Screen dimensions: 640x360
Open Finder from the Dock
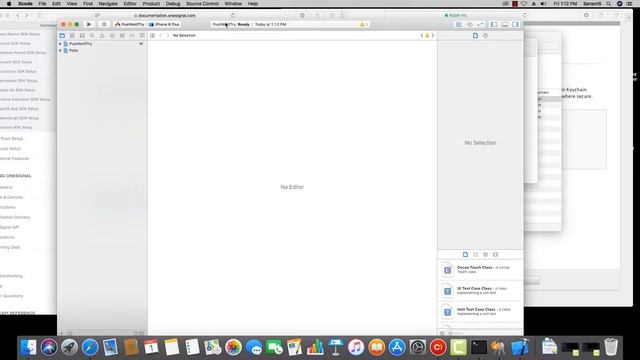(28, 347)
